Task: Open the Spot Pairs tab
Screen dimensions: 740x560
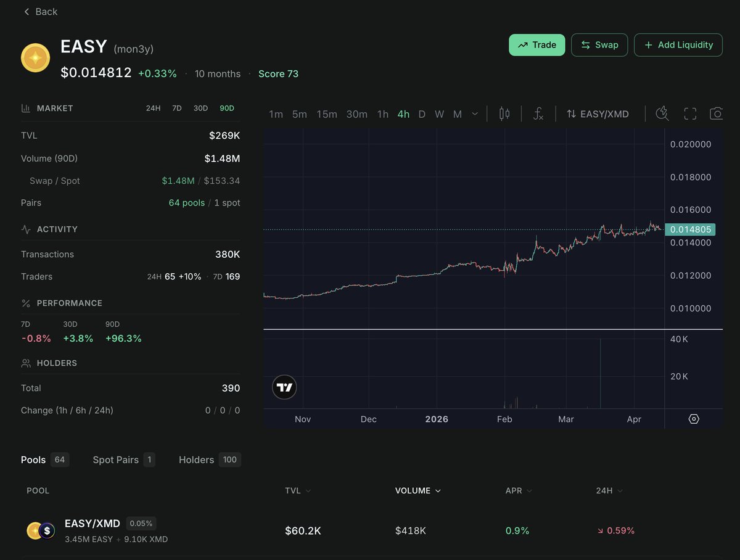Action: pos(123,459)
